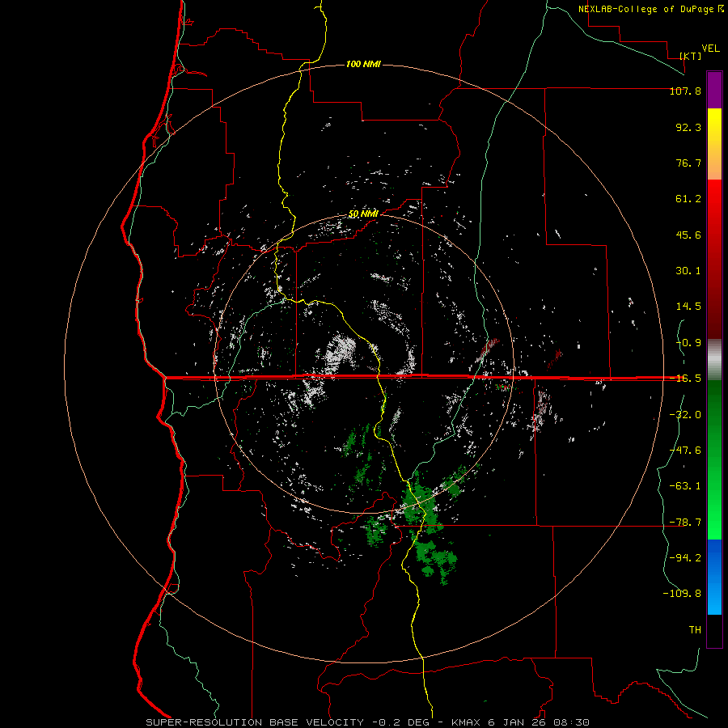
Task: Pick the black TH segment of the color bar
Action: pyautogui.click(x=714, y=631)
